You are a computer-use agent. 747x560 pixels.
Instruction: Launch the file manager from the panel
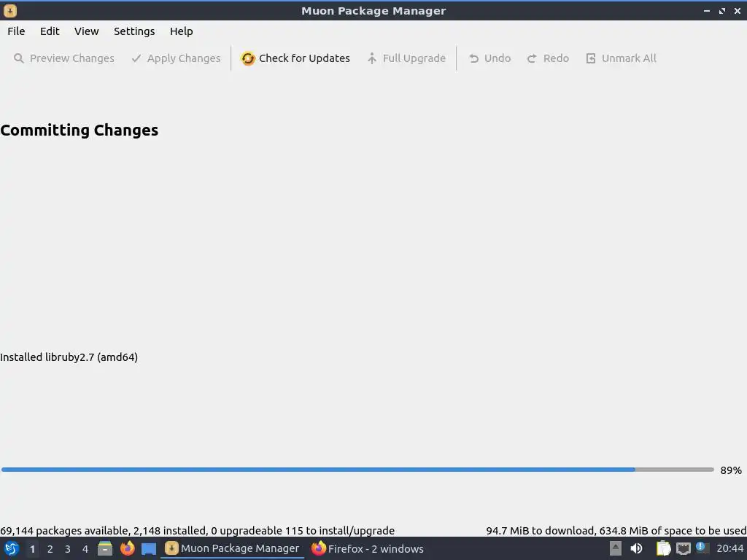click(105, 548)
